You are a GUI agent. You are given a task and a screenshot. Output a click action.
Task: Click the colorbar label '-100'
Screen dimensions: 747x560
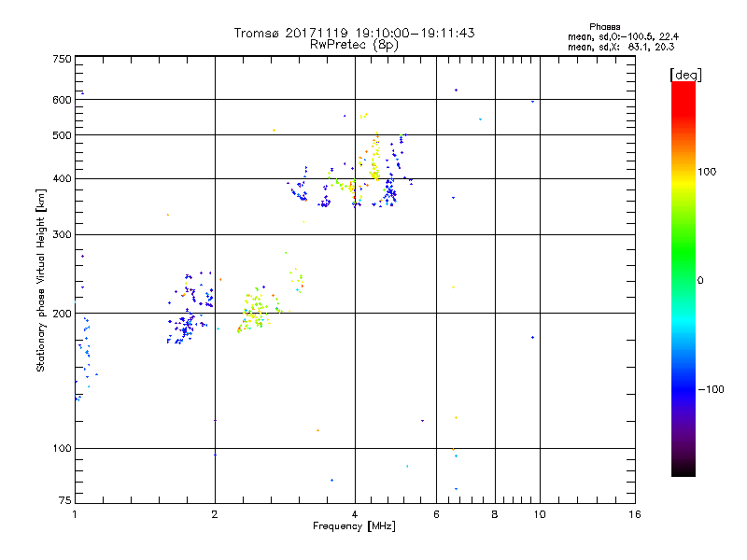click(x=711, y=389)
